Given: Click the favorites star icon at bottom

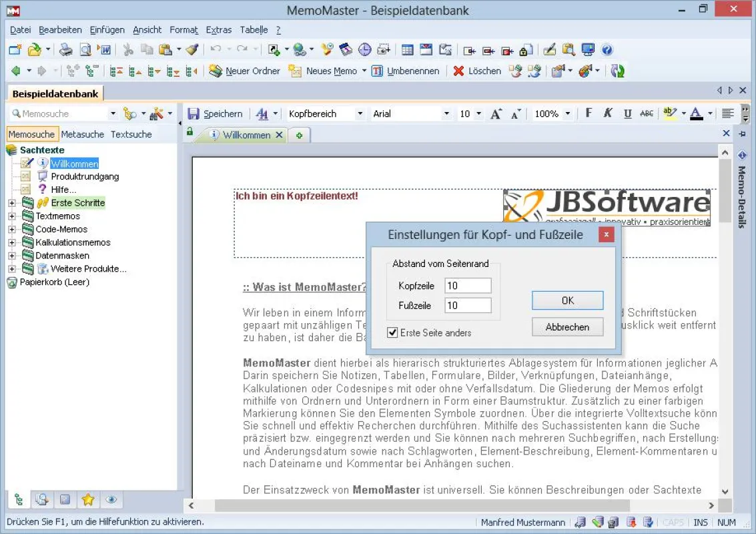Looking at the screenshot, I should pyautogui.click(x=88, y=500).
